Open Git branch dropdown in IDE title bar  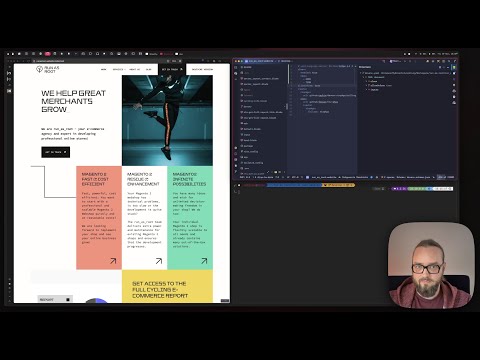pos(285,61)
